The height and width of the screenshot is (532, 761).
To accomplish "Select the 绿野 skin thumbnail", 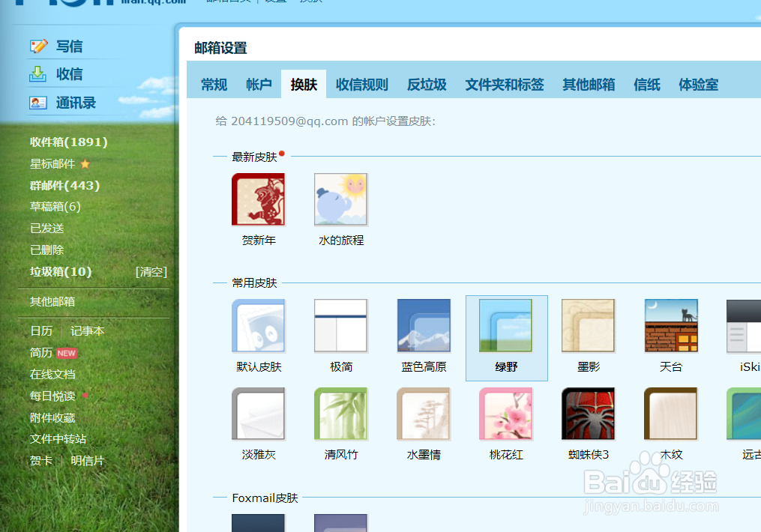I will pyautogui.click(x=506, y=325).
